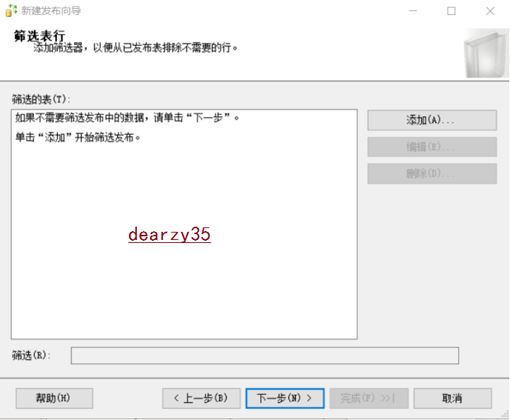Click the first hint line mentioning 下一步 in the list
Screen dimensions: 510x420
coord(127,118)
